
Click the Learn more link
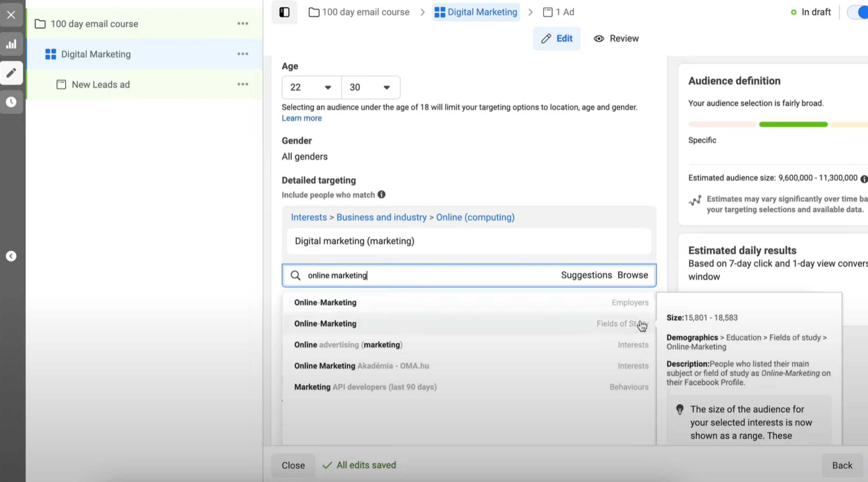coord(302,118)
